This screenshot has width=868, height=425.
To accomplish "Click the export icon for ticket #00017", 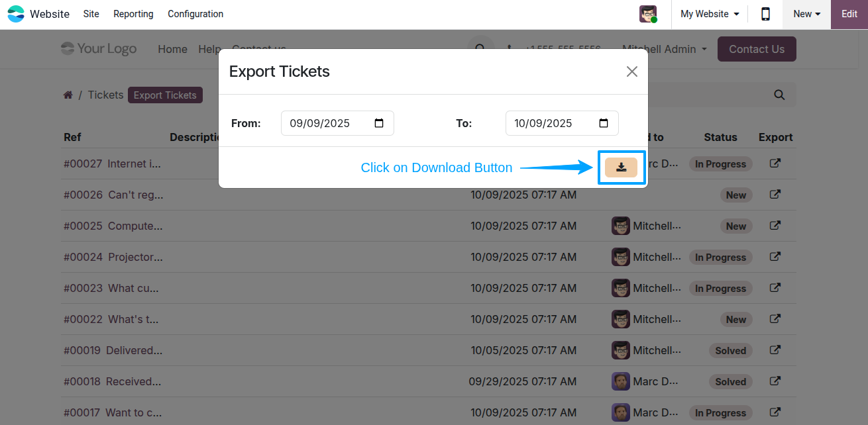I will 775,412.
